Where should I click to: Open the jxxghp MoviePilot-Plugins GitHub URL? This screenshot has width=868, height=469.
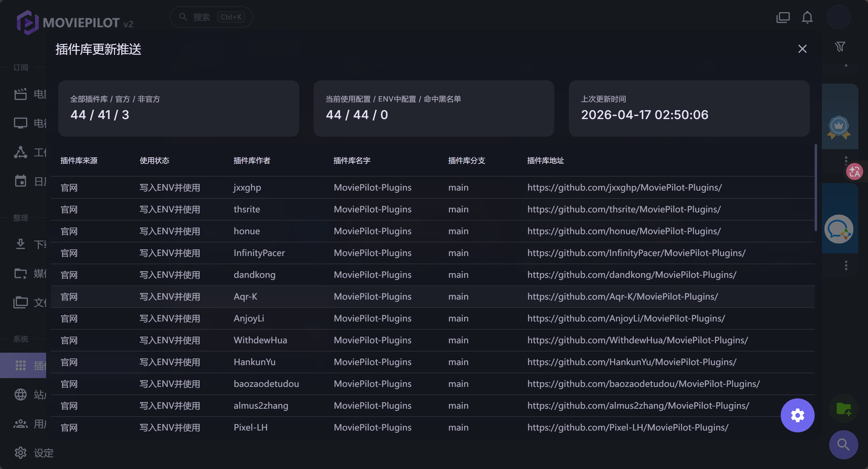coord(625,188)
